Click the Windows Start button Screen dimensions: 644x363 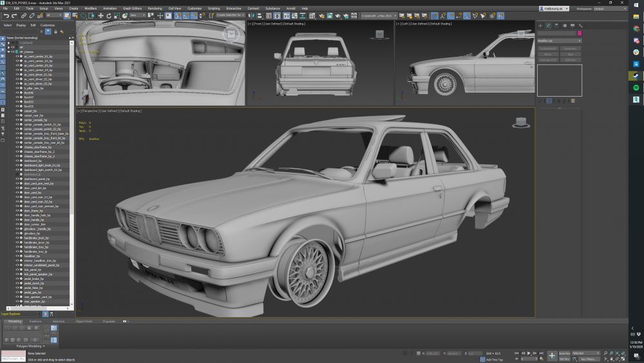(x=636, y=5)
